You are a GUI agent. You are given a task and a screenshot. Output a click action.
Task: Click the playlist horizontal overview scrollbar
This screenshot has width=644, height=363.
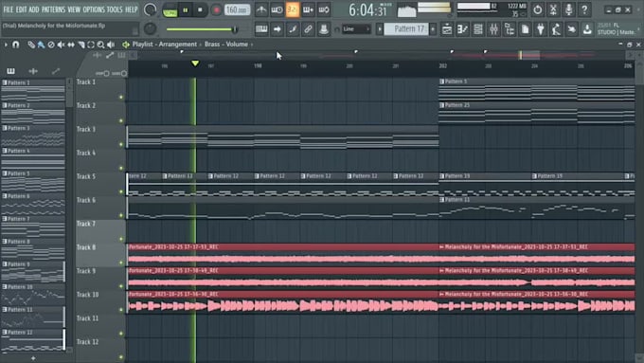coord(381,55)
